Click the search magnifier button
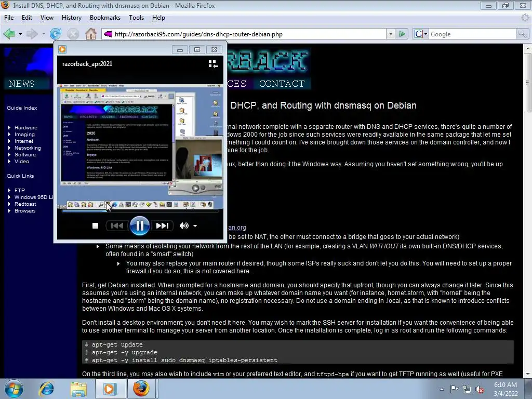This screenshot has width=532, height=399. (x=522, y=34)
